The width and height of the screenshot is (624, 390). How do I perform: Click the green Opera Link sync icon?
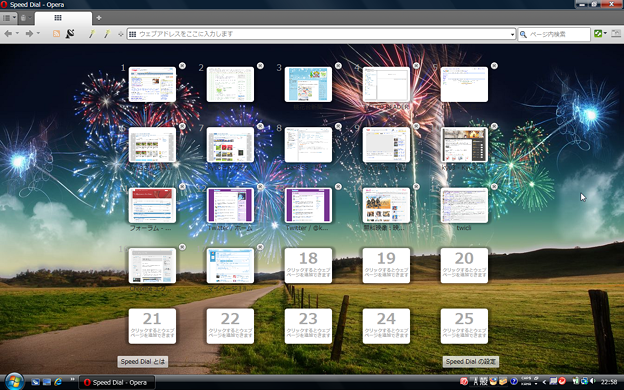(x=598, y=33)
